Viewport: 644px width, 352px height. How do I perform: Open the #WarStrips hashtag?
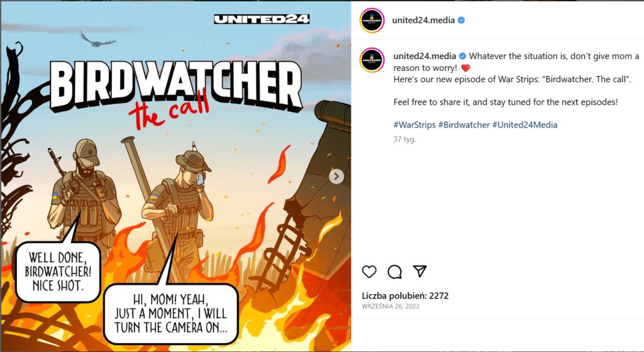(414, 124)
